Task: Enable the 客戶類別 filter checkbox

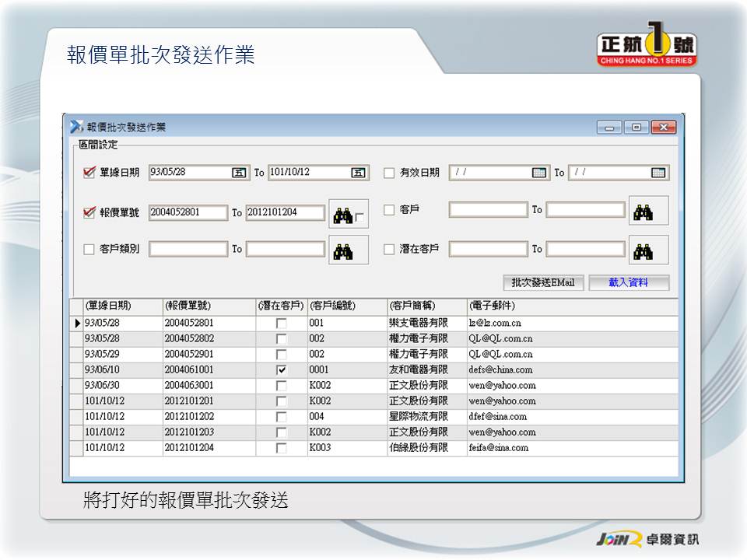Action: pyautogui.click(x=89, y=250)
